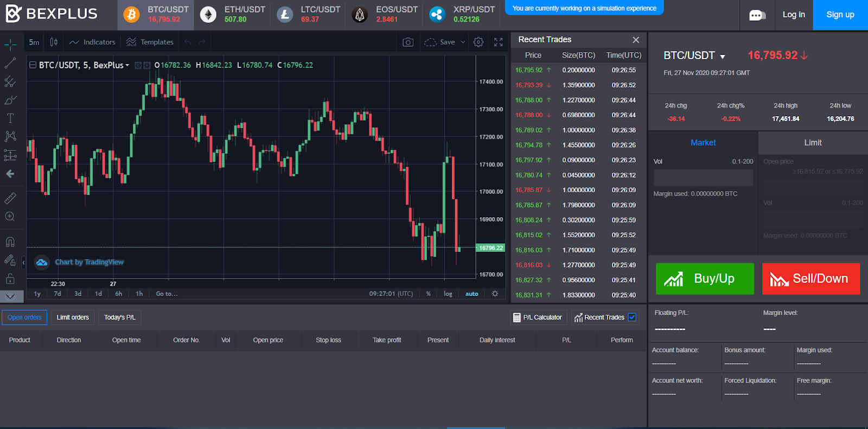Screen dimensions: 868x429
Task: Click the Save chart layout button
Action: click(441, 42)
